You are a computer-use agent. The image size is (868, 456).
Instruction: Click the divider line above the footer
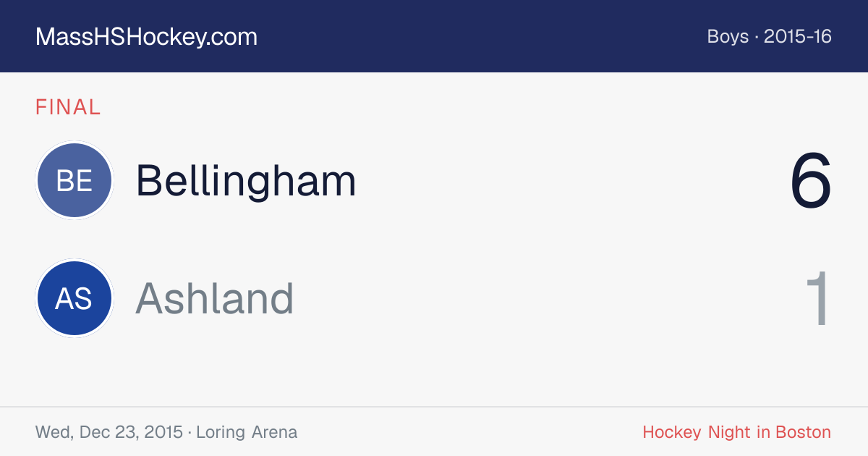[x=434, y=407]
